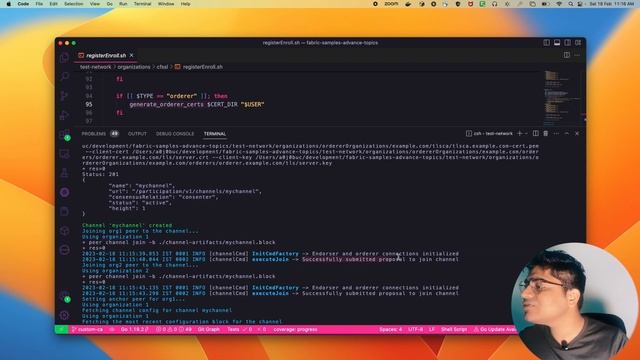Toggle the bottom panel from title bar
Screen dimensions: 640x360
(x=557, y=43)
